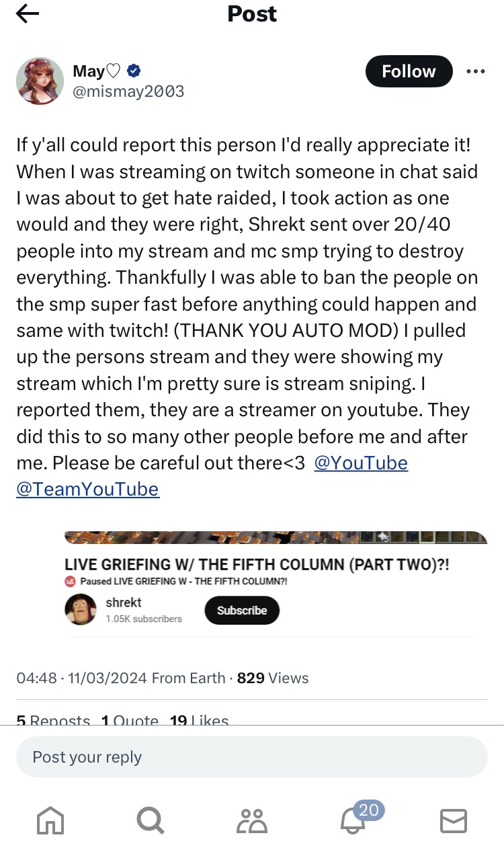Subscribe to the shrekt channel
Image resolution: width=504 pixels, height=854 pixels.
[242, 611]
